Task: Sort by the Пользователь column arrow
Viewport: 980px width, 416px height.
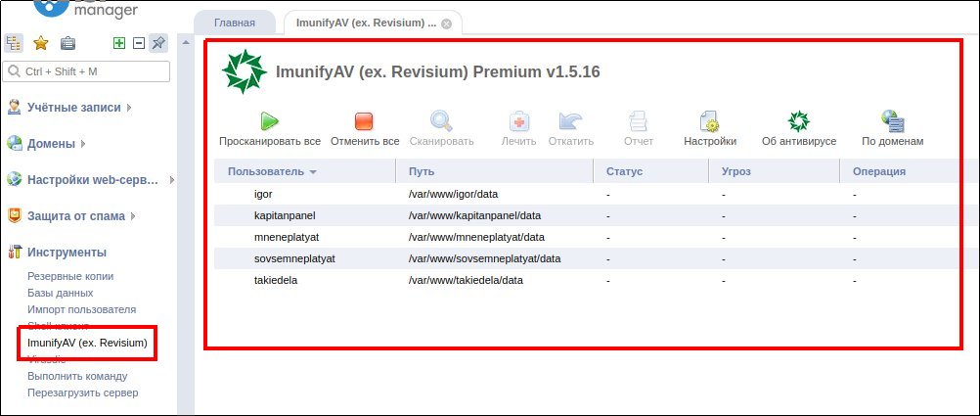Action: pyautogui.click(x=313, y=172)
